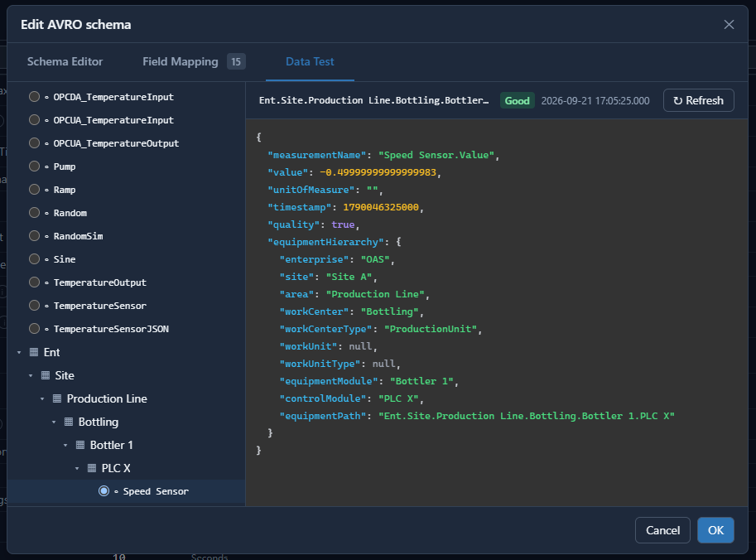Image resolution: width=756 pixels, height=560 pixels.
Task: Select the OPCUA_TemperatureOutput radio button
Action: [x=34, y=142]
